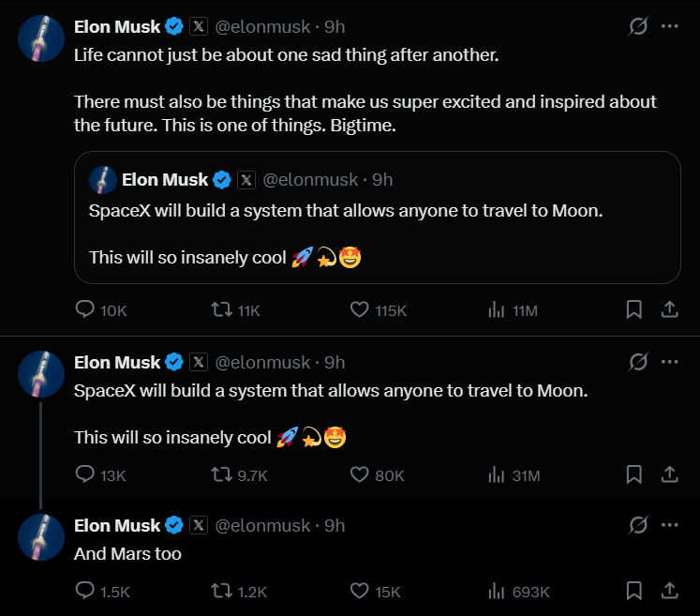Repost the post with 9.7K reposts
This screenshot has height=616, width=700.
click(x=222, y=475)
